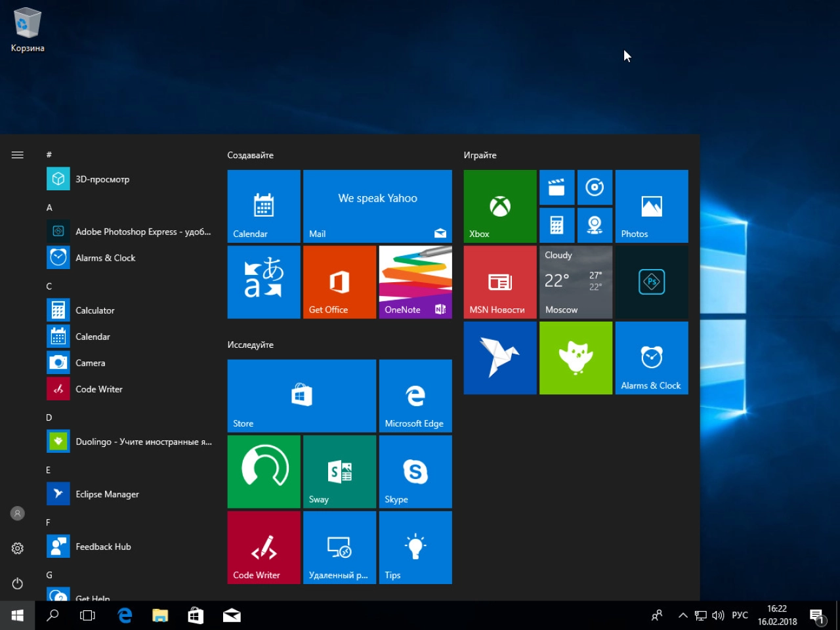
Task: Open 3D-просмотр from the app list
Action: [x=130, y=179]
